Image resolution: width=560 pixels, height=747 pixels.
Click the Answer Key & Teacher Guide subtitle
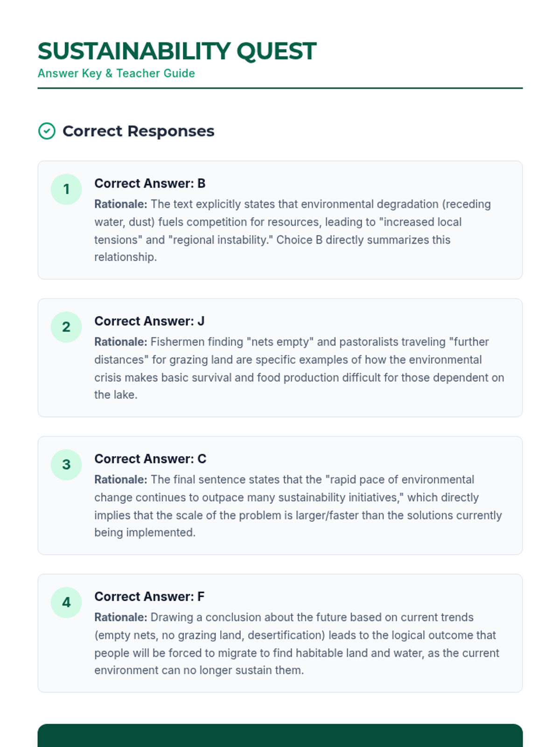(116, 73)
